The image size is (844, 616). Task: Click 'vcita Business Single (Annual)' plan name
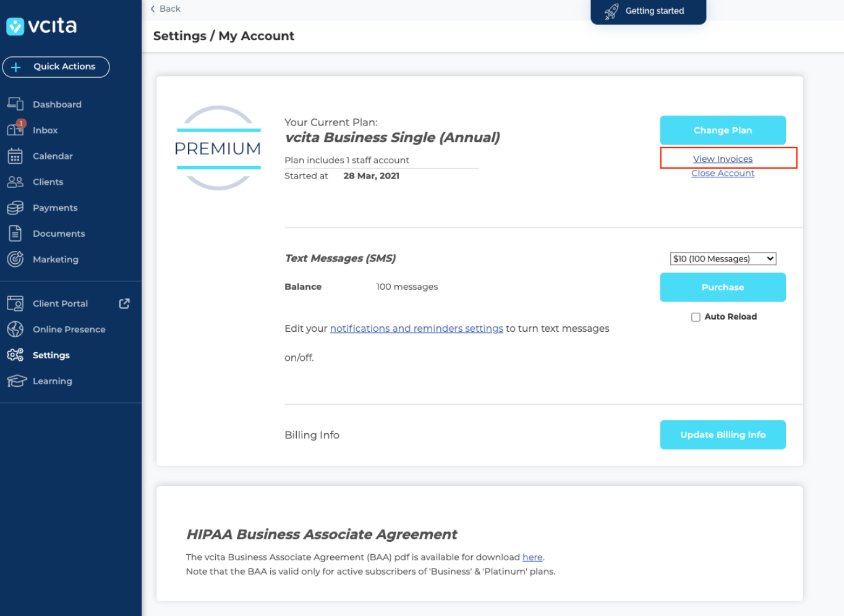[393, 137]
